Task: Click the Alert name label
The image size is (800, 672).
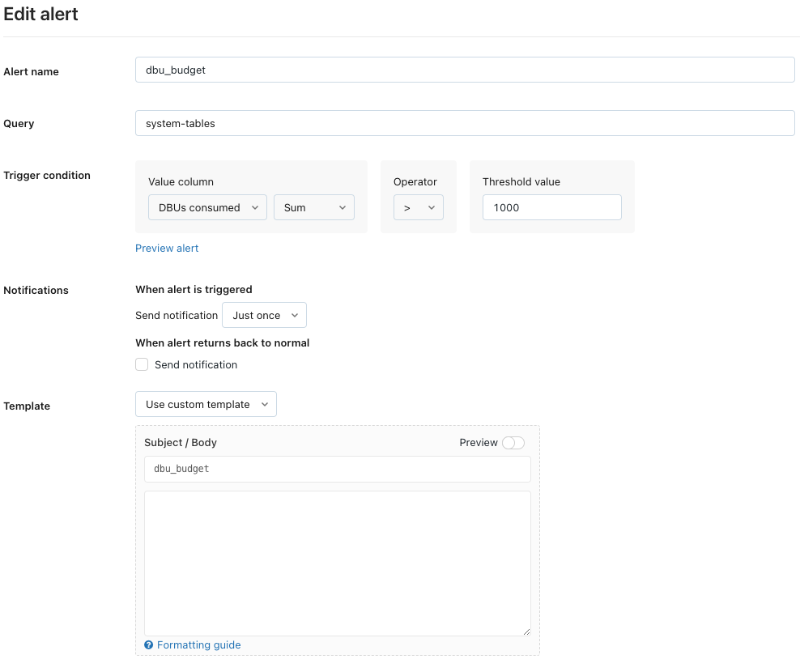Action: tap(32, 72)
